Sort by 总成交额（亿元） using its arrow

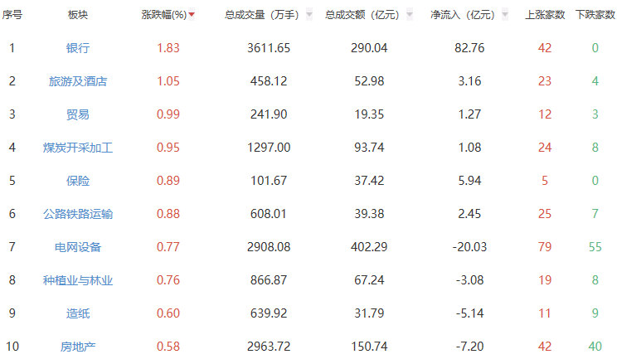point(410,14)
